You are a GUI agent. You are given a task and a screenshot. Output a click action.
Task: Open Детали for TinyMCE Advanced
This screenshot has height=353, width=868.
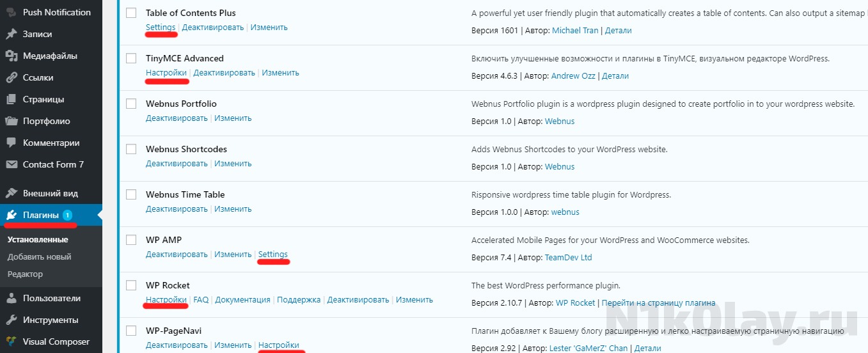click(615, 76)
